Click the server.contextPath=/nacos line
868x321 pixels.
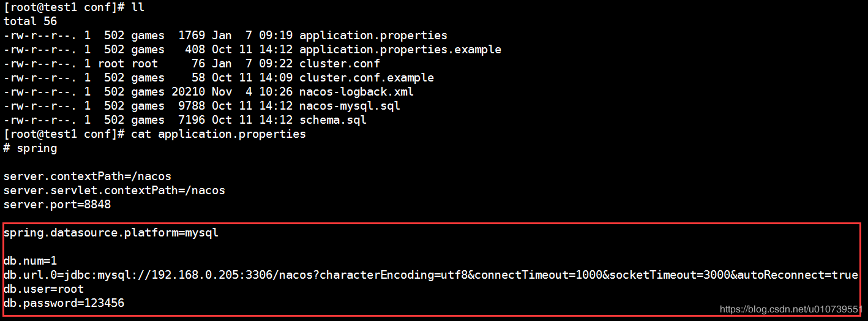87,176
